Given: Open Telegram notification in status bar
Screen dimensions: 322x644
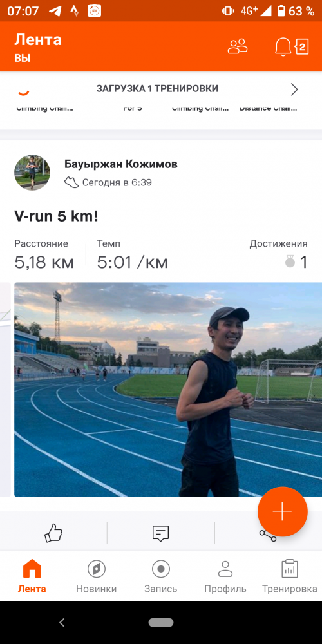Looking at the screenshot, I should coord(55,11).
